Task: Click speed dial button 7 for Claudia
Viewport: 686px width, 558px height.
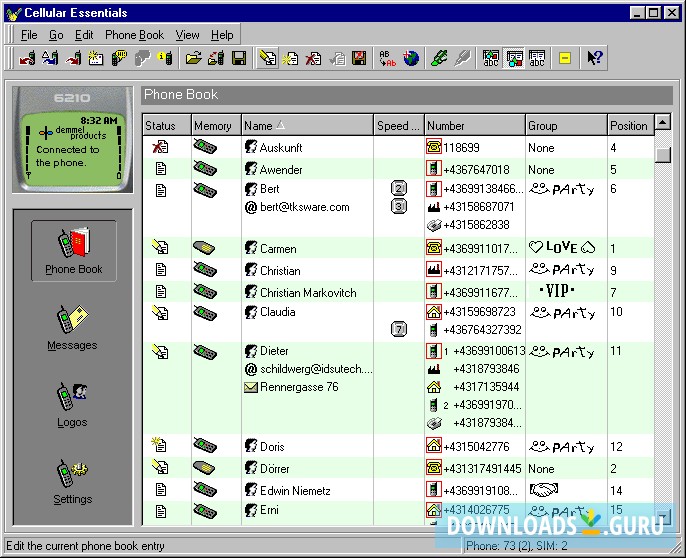Action: coord(399,329)
